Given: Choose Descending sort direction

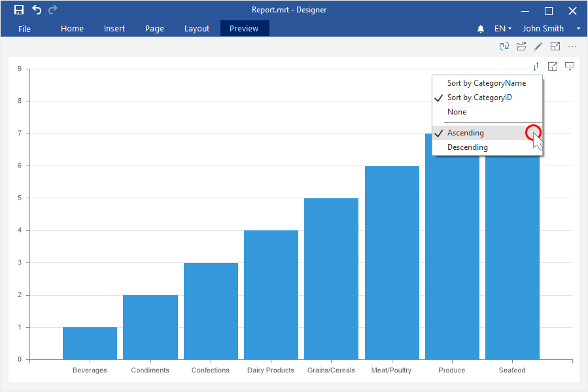Looking at the screenshot, I should tap(467, 147).
